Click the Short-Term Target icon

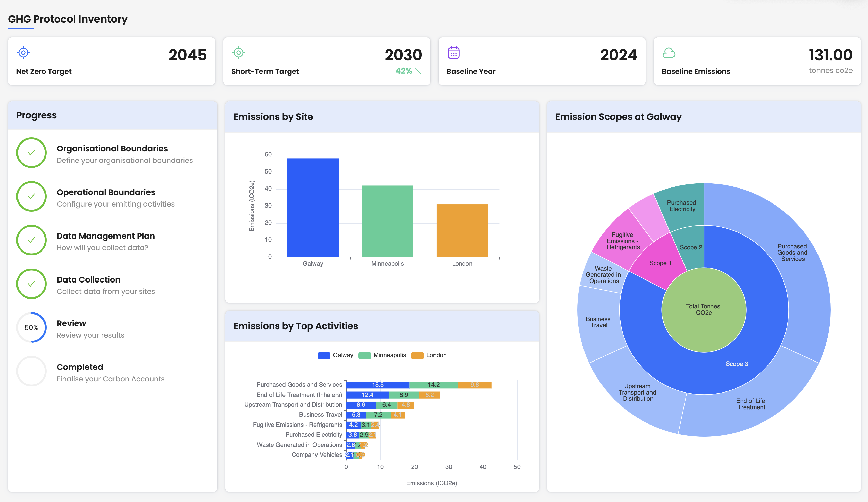click(x=238, y=52)
